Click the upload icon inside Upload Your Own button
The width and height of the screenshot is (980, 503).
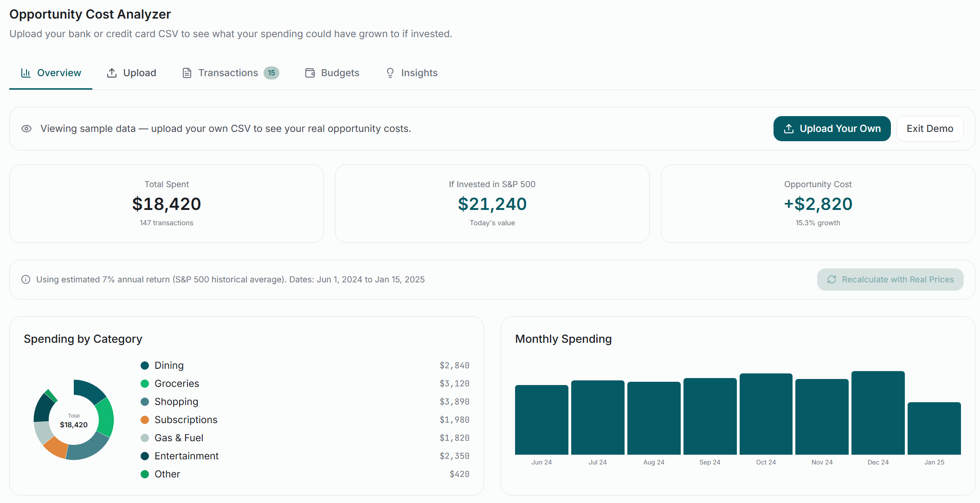point(789,129)
